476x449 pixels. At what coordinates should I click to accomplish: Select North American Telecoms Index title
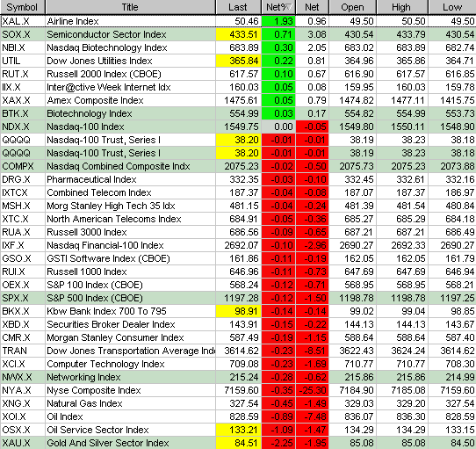coord(114,219)
